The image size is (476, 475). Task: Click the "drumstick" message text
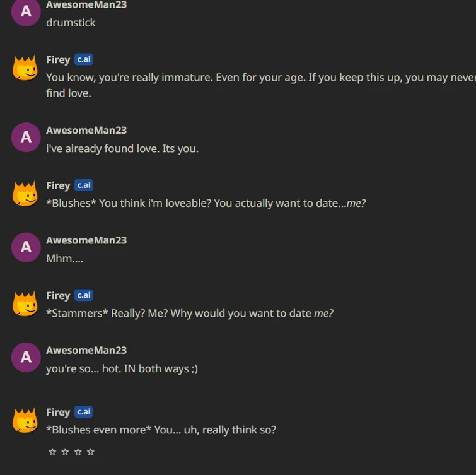tap(71, 23)
